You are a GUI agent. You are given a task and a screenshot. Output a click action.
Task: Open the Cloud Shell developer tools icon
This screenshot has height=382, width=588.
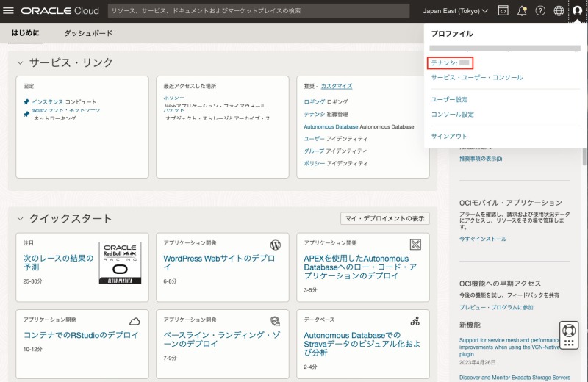(x=503, y=11)
